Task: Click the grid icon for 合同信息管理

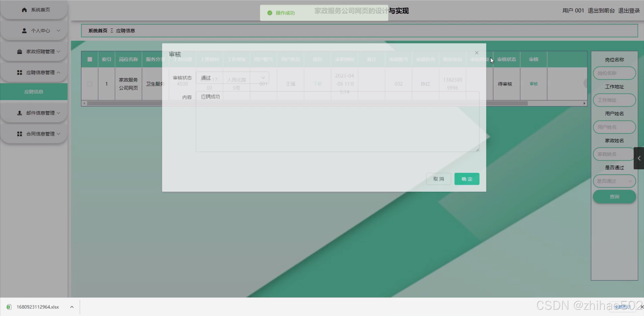Action: tap(19, 134)
